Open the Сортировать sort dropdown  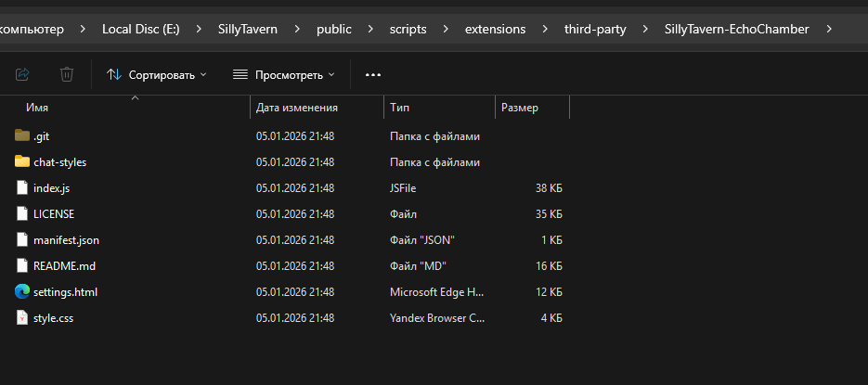point(157,74)
